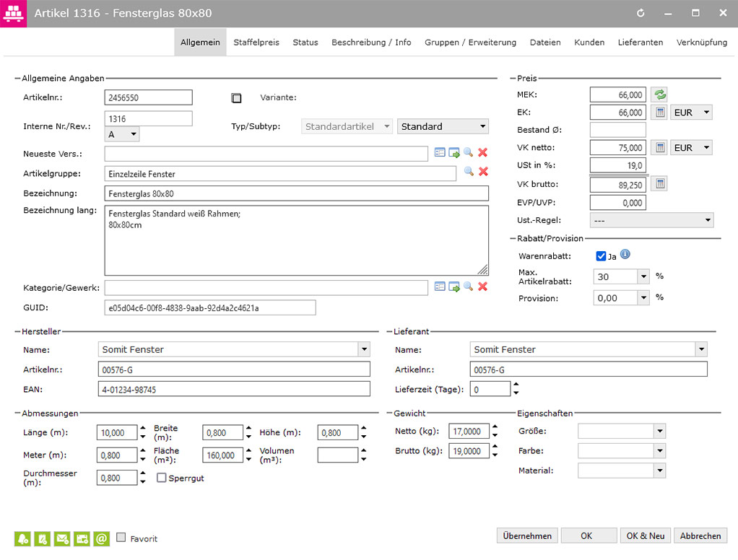Decrease Lieferzeit (Tage) with down arrow
Image resolution: width=738 pixels, height=560 pixels.
pyautogui.click(x=516, y=393)
